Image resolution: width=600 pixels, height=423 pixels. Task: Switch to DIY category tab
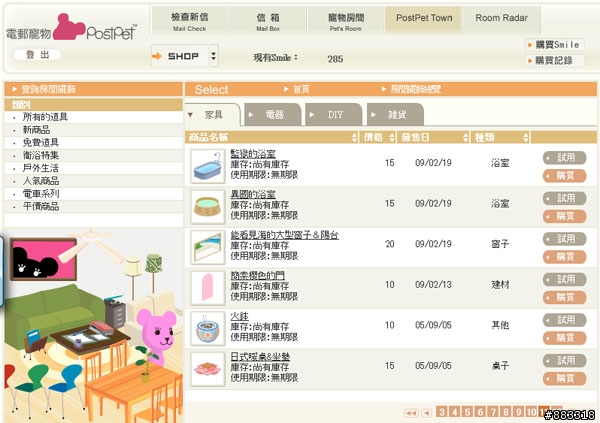[x=334, y=114]
